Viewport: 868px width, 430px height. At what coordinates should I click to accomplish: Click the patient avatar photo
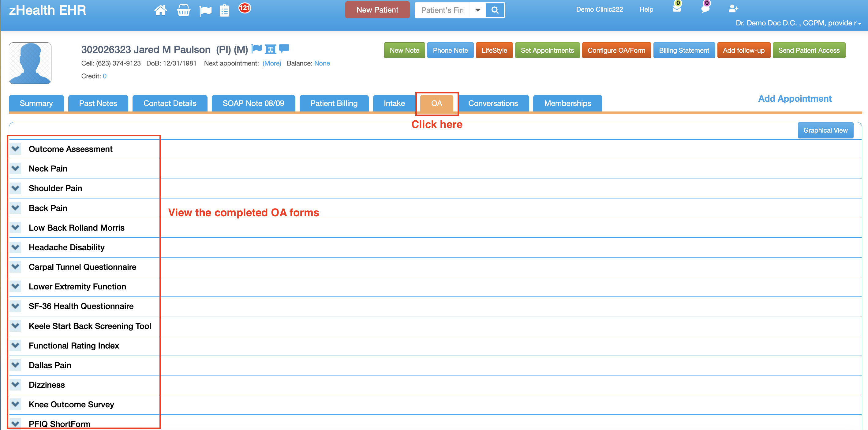point(30,63)
